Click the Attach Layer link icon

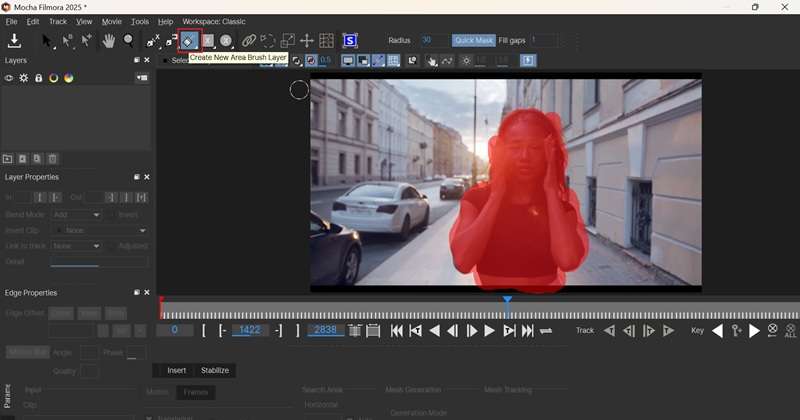coord(248,40)
